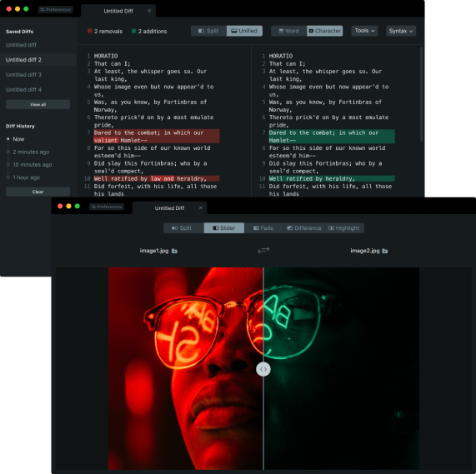Click 'HORATIO' on line 1 of right pane
Image resolution: width=476 pixels, height=474 pixels.
tap(281, 56)
